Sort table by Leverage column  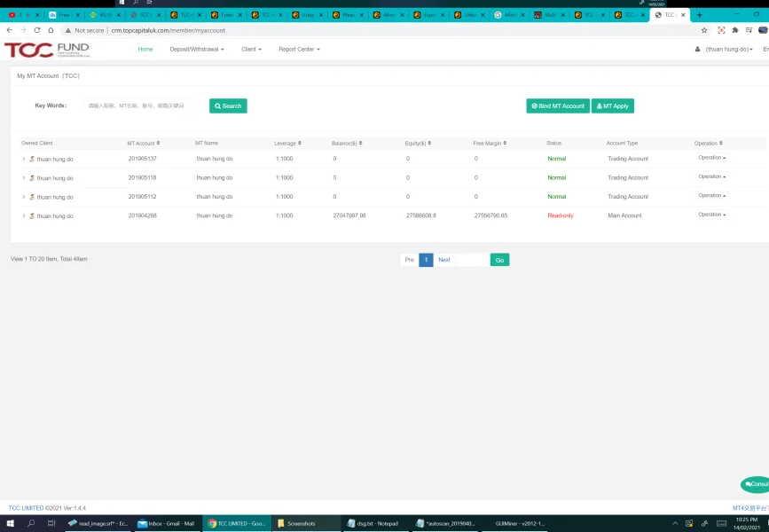(288, 143)
